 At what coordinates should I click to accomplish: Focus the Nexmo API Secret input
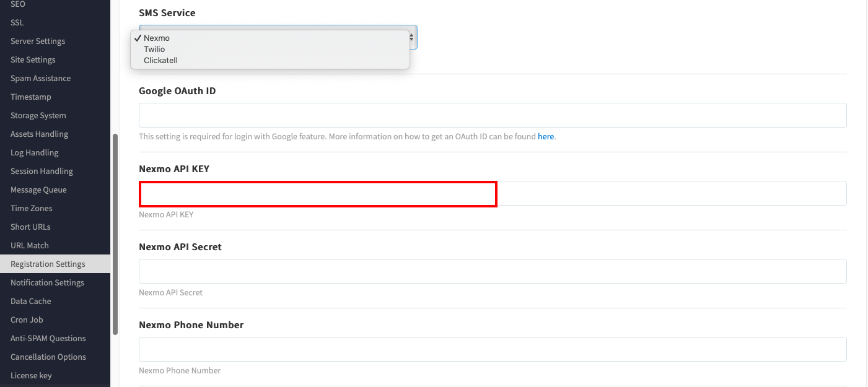(493, 271)
